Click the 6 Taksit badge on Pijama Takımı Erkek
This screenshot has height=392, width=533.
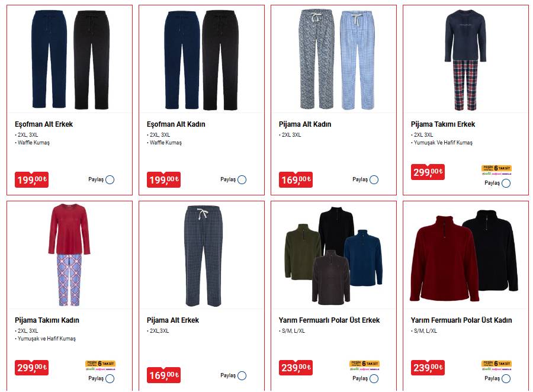point(497,170)
